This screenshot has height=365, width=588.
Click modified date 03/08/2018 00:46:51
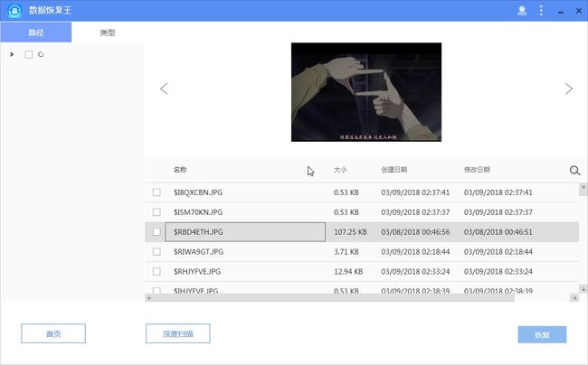pyautogui.click(x=498, y=232)
